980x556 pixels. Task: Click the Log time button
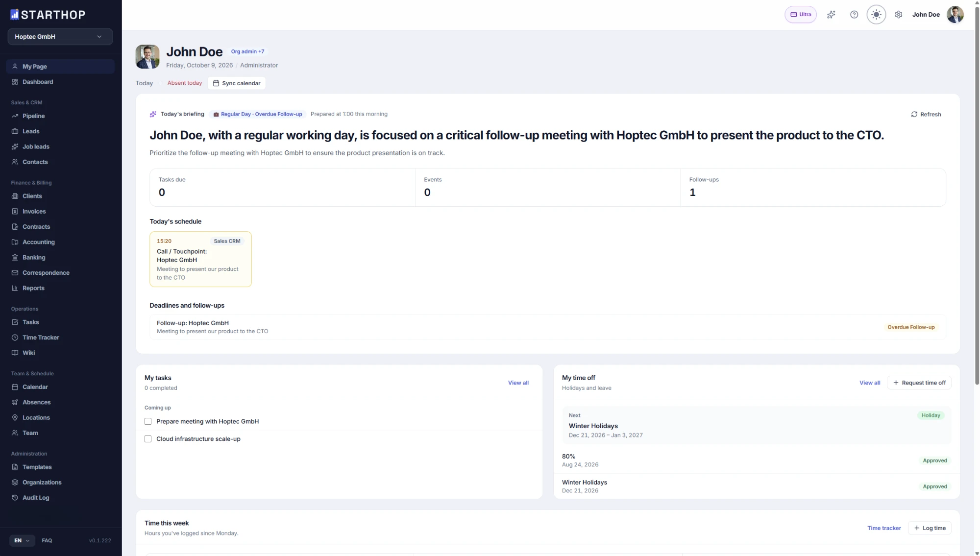930,528
